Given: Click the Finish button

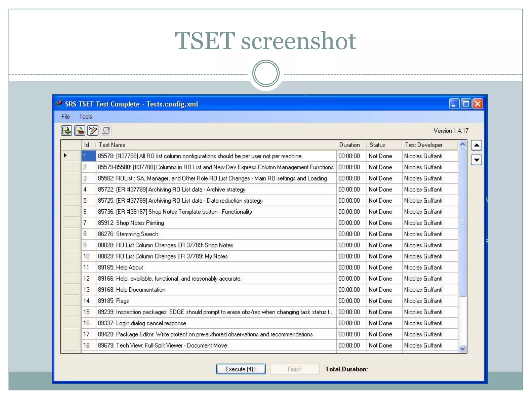Looking at the screenshot, I should point(295,369).
